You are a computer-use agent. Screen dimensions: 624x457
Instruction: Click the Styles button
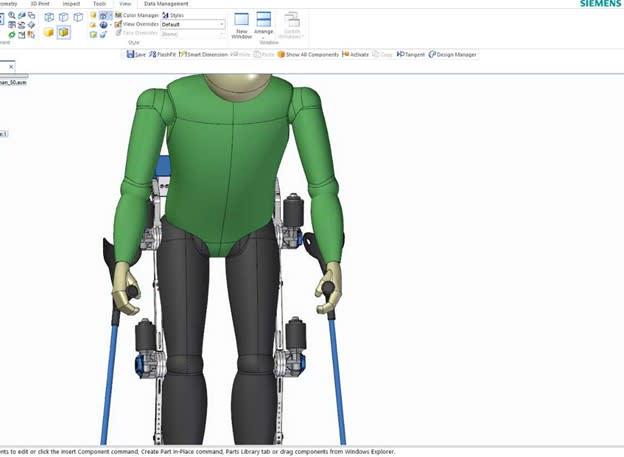pyautogui.click(x=173, y=15)
